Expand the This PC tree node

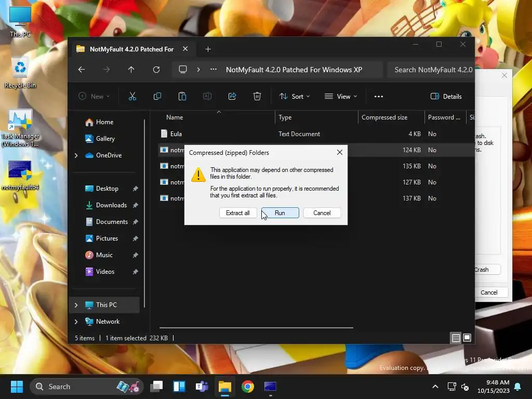76,305
